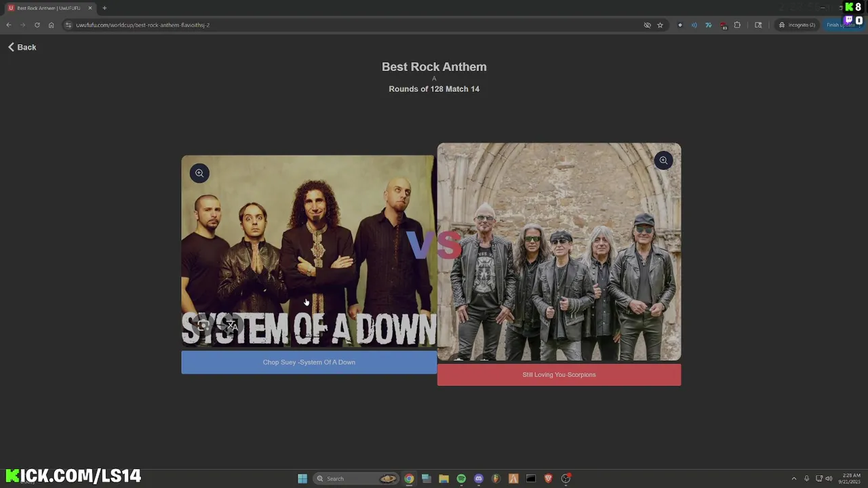Click the image search lens icon on left photo
This screenshot has height=488, width=868.
pyautogui.click(x=203, y=325)
